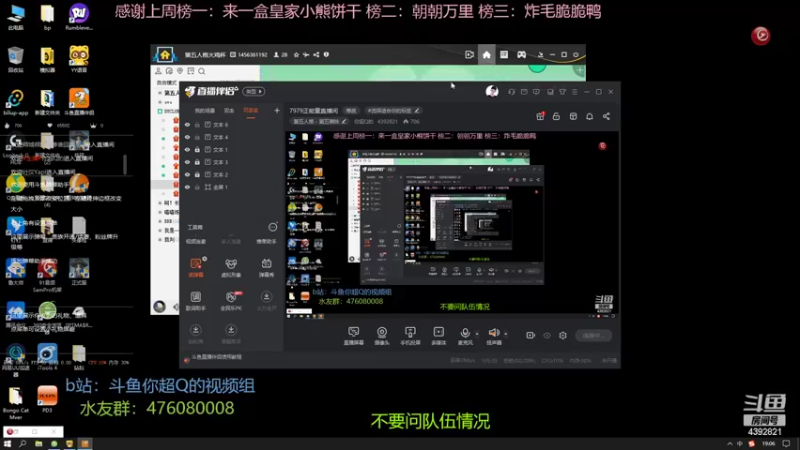Click the video record icon in the YY window
The height and width of the screenshot is (450, 800).
point(469,55)
